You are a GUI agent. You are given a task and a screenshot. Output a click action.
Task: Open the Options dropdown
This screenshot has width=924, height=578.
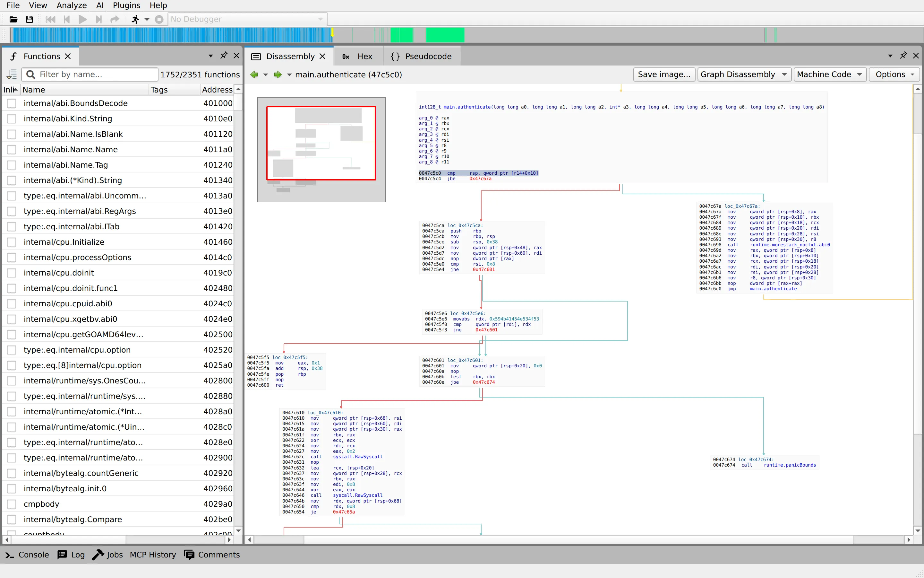pos(894,74)
